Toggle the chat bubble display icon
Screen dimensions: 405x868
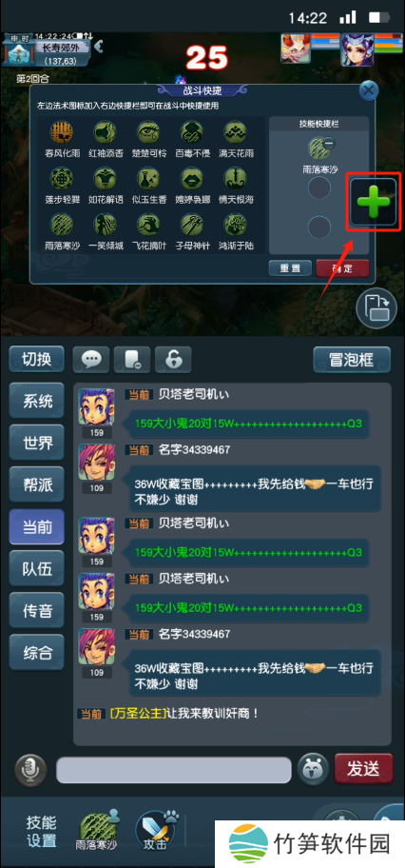pyautogui.click(x=90, y=361)
